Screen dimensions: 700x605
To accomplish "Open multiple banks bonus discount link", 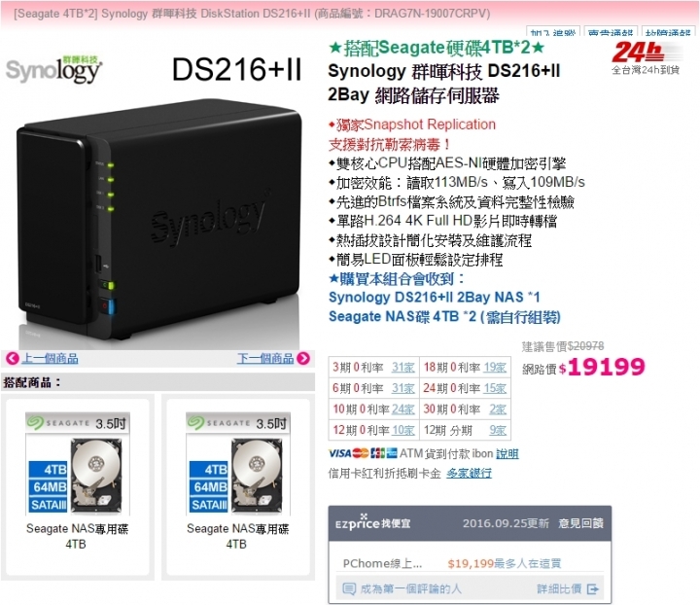I will (x=469, y=474).
